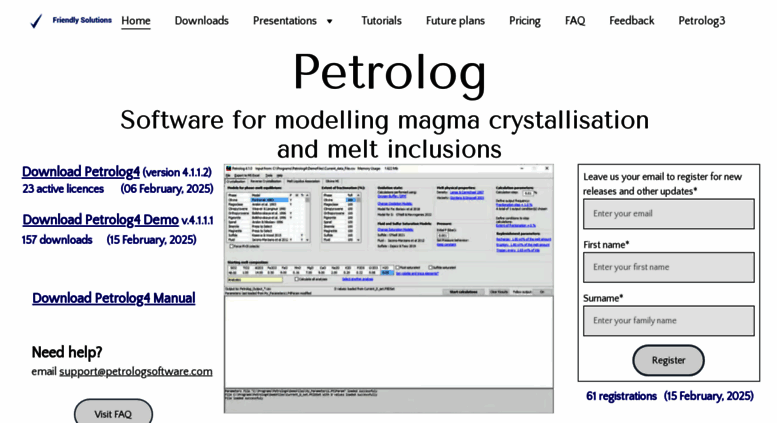Focus the Enter your family name field
The image size is (777, 423).
[x=668, y=321]
